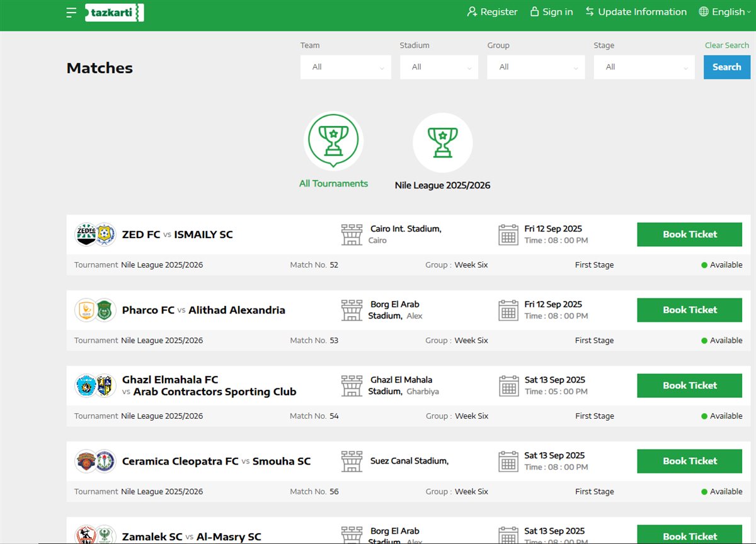Viewport: 756px width, 544px height.
Task: Open the Group filter dropdown
Action: pyautogui.click(x=536, y=67)
